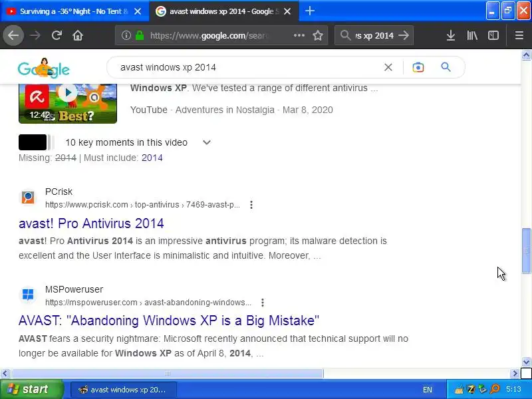Show site information via the info icon

(126, 35)
